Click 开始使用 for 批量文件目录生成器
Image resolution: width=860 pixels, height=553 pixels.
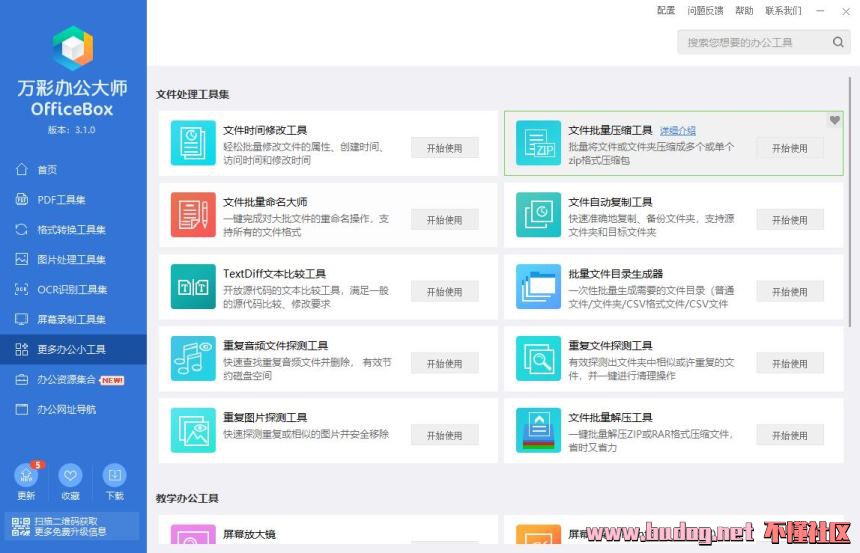(790, 292)
